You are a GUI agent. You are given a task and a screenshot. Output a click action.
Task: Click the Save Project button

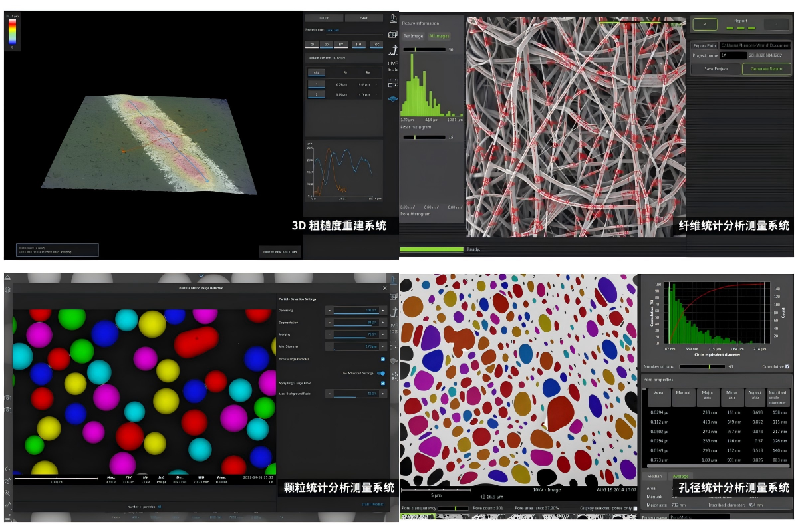coord(716,69)
